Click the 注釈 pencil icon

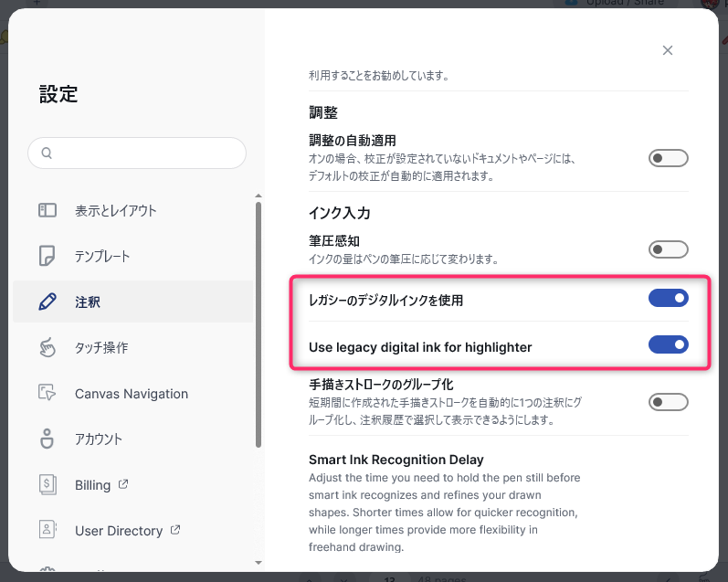pyautogui.click(x=47, y=302)
